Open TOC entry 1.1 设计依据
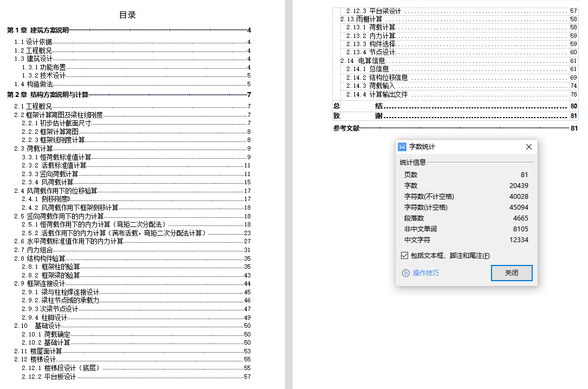This screenshot has width=588, height=389. (132, 42)
